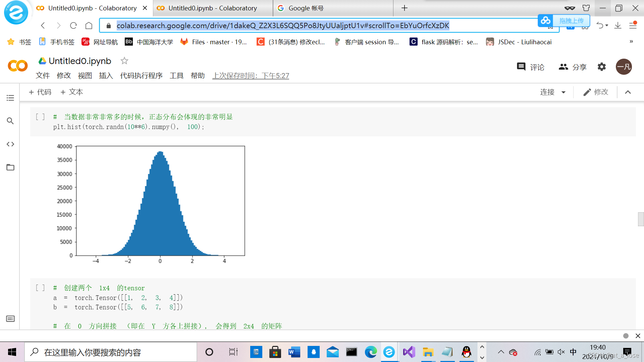The width and height of the screenshot is (644, 362).
Task: Open the table of contents sidebar icon
Action: coord(10,98)
